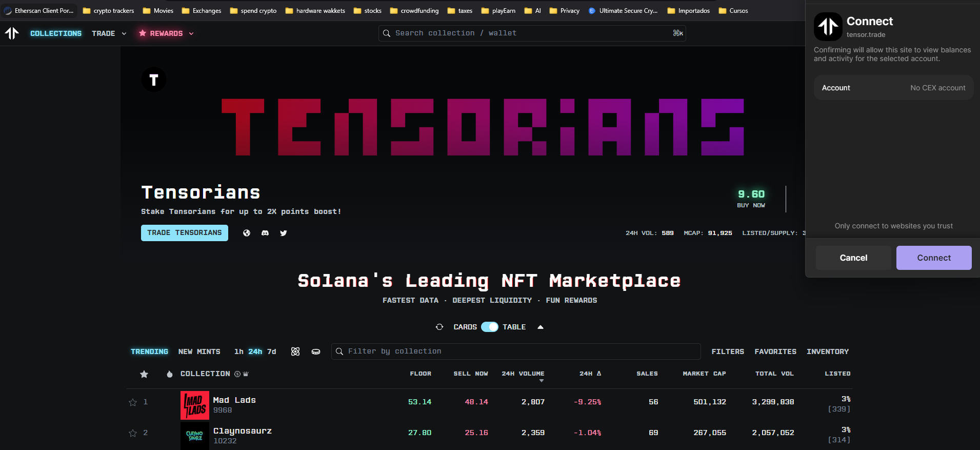Open the Account selector in Connect popup

[x=893, y=88]
